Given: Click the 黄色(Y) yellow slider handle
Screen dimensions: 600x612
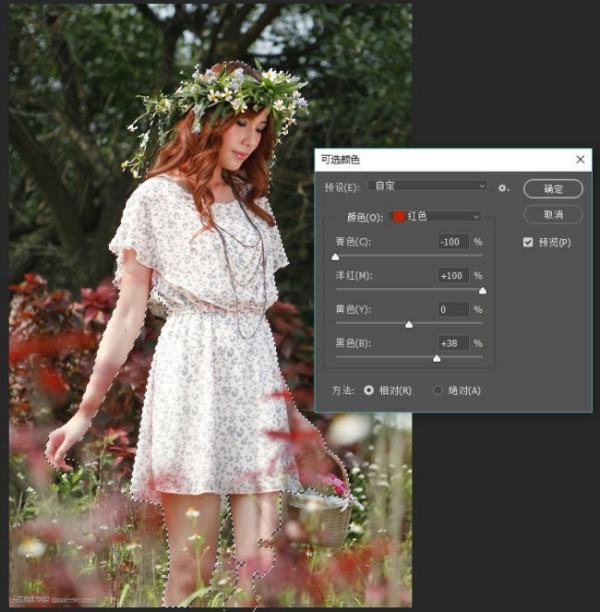Looking at the screenshot, I should (x=409, y=324).
